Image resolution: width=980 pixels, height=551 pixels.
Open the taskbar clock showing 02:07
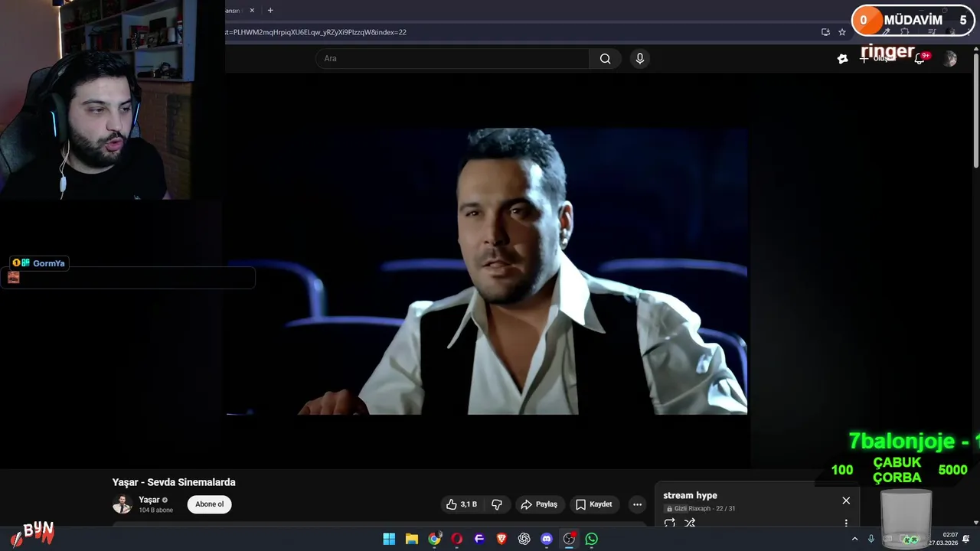pyautogui.click(x=943, y=539)
